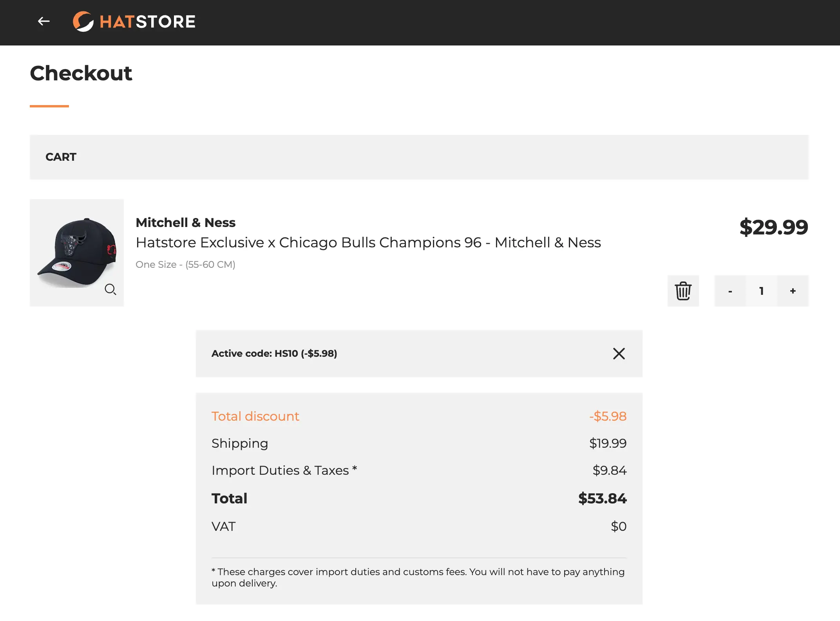Image resolution: width=840 pixels, height=621 pixels.
Task: Click the quantity field showing 1
Action: [761, 291]
